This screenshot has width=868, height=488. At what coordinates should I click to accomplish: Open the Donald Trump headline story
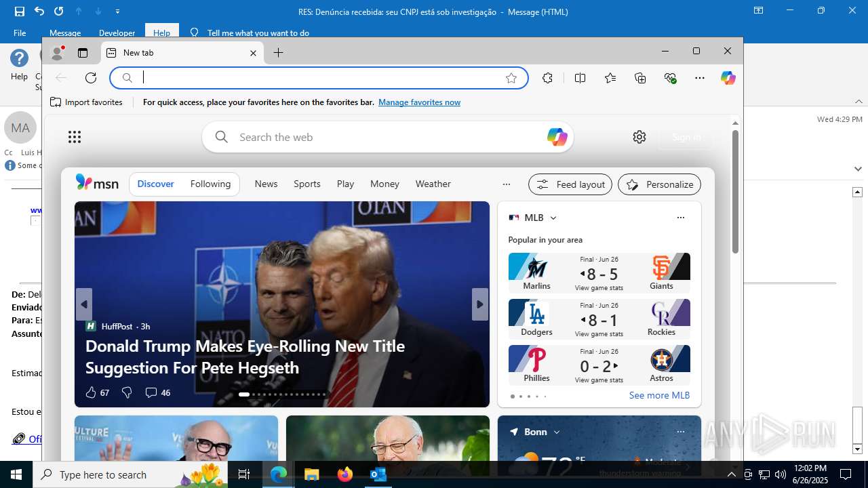pyautogui.click(x=245, y=357)
